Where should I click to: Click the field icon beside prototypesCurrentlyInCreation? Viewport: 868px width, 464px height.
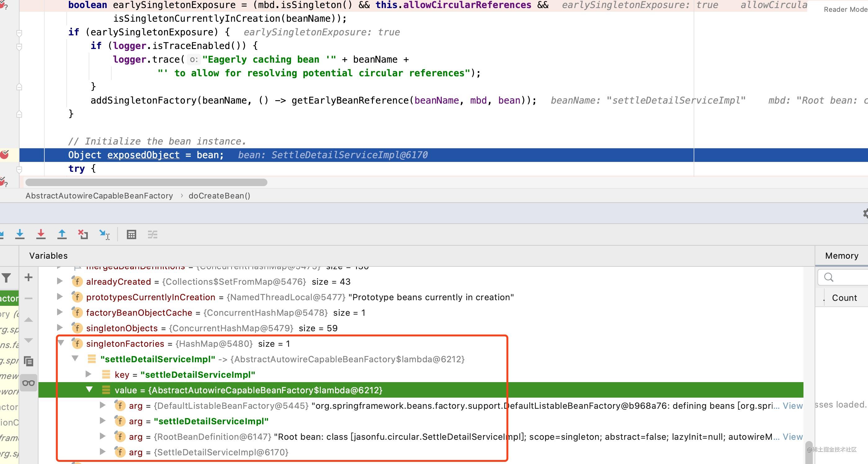[77, 297]
